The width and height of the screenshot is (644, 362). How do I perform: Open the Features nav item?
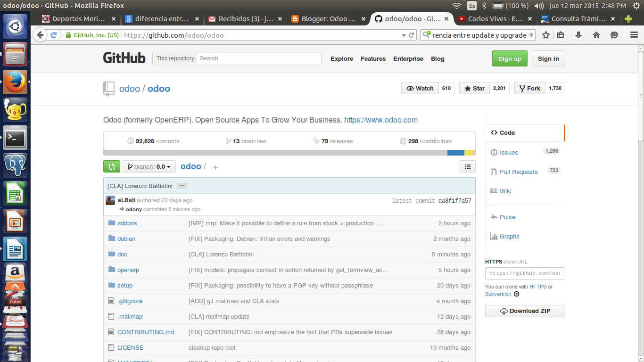373,58
